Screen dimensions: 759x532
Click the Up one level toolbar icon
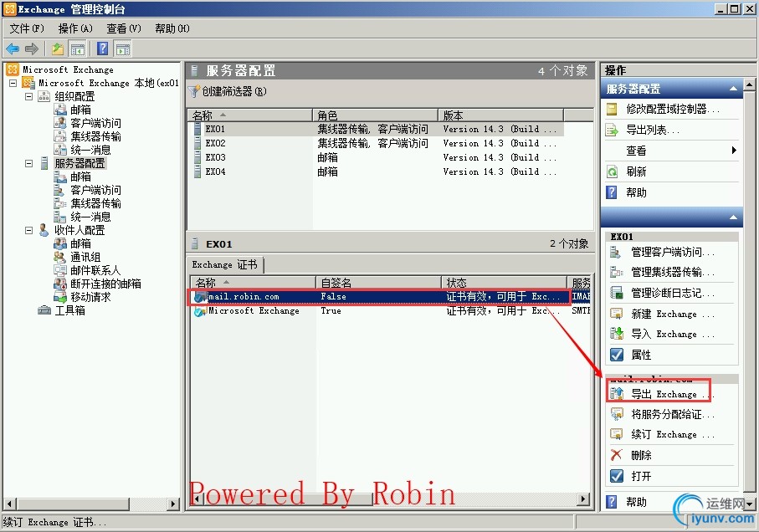pos(58,49)
